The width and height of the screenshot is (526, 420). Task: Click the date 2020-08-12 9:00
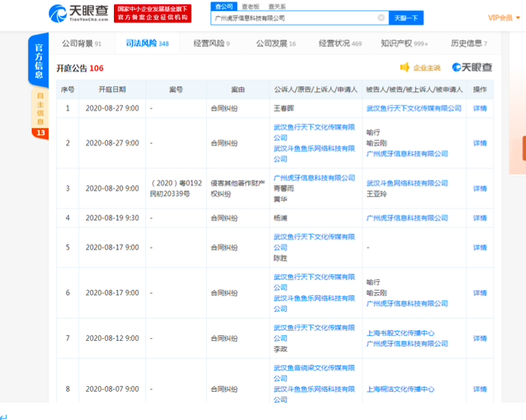tap(112, 339)
